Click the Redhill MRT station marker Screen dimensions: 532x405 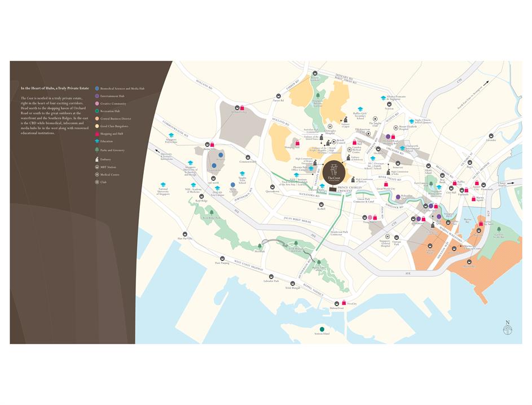click(321, 203)
